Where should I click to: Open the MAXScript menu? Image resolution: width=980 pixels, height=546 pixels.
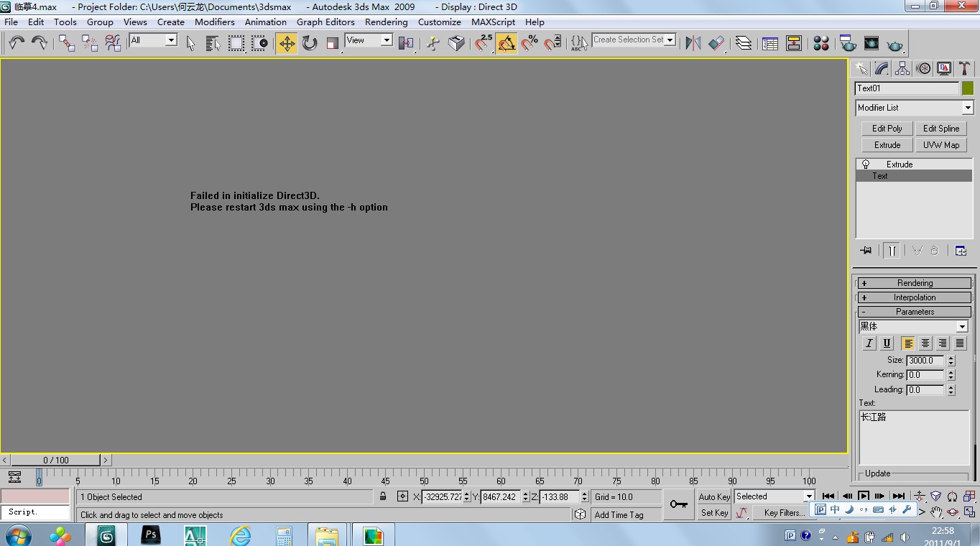493,22
